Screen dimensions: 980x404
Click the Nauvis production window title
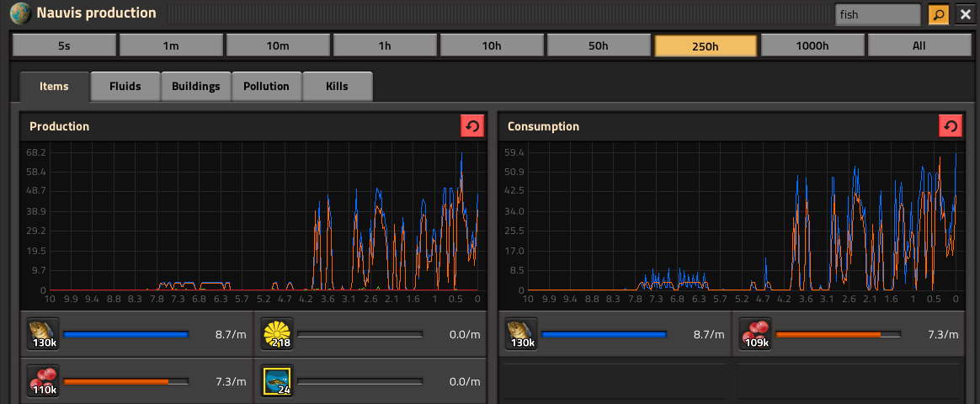click(x=96, y=13)
